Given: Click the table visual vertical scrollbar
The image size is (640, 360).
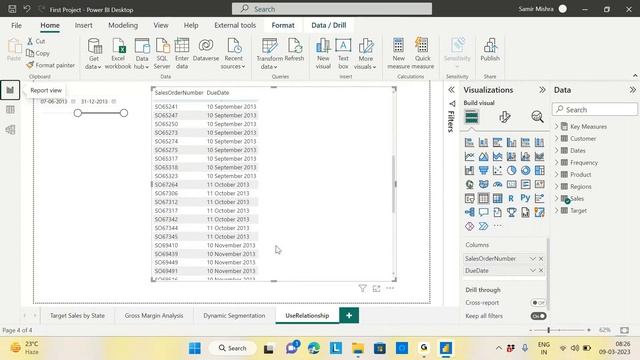Looking at the screenshot, I should (x=393, y=184).
